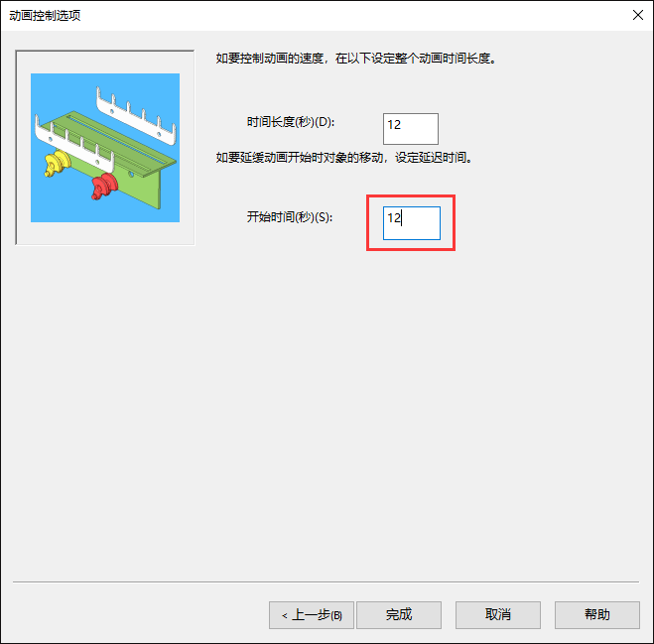Image resolution: width=654 pixels, height=644 pixels.
Task: Select the 开始时间(秒)(S): label text
Action: pos(290,217)
